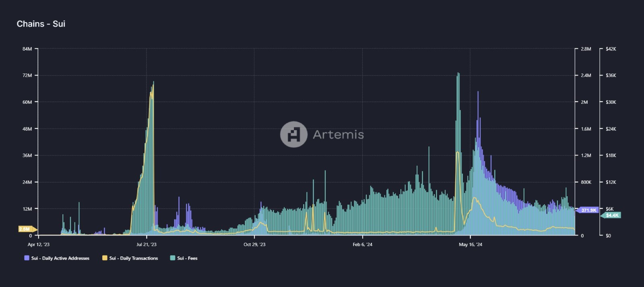Click the Chains - Sui chart title
Screen dimensions: 644x287
[41, 24]
